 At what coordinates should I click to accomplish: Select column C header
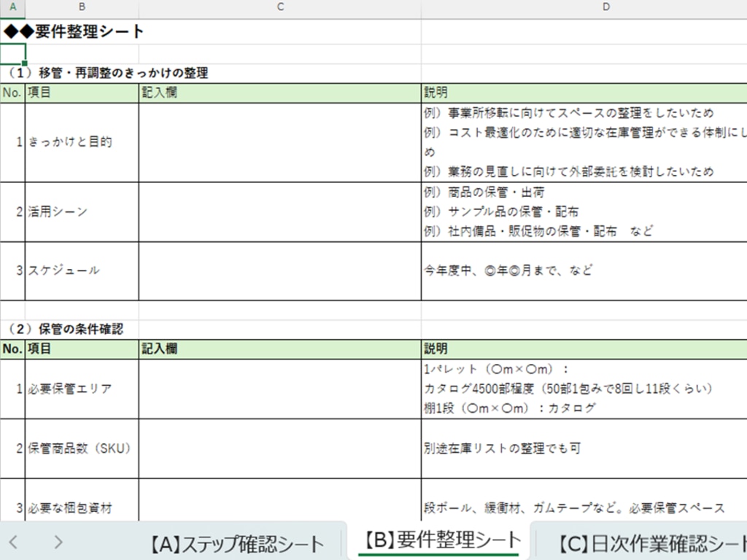(279, 7)
